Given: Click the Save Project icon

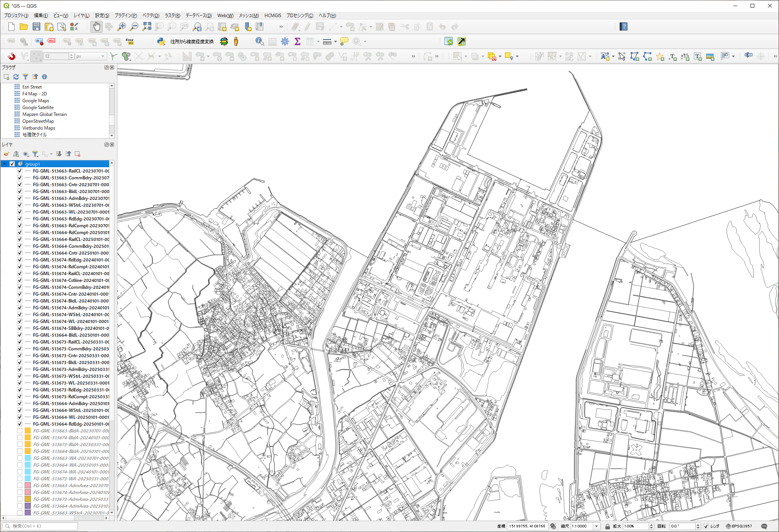Looking at the screenshot, I should [x=36, y=27].
